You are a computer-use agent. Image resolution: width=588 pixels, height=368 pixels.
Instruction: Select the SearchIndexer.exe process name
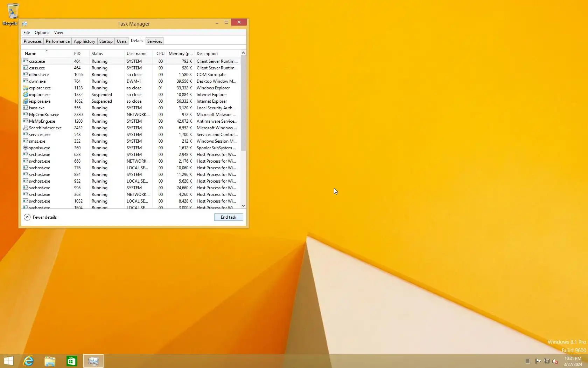45,128
